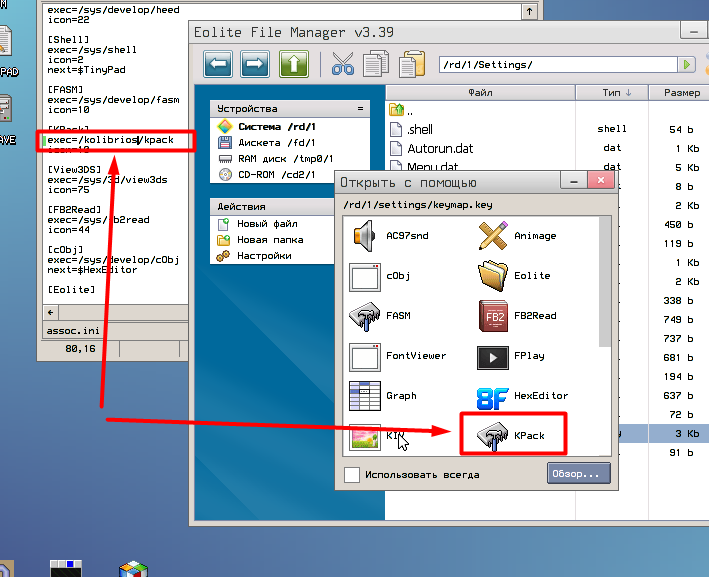
Task: Choose cObj in Open With dialog
Action: pyautogui.click(x=381, y=276)
